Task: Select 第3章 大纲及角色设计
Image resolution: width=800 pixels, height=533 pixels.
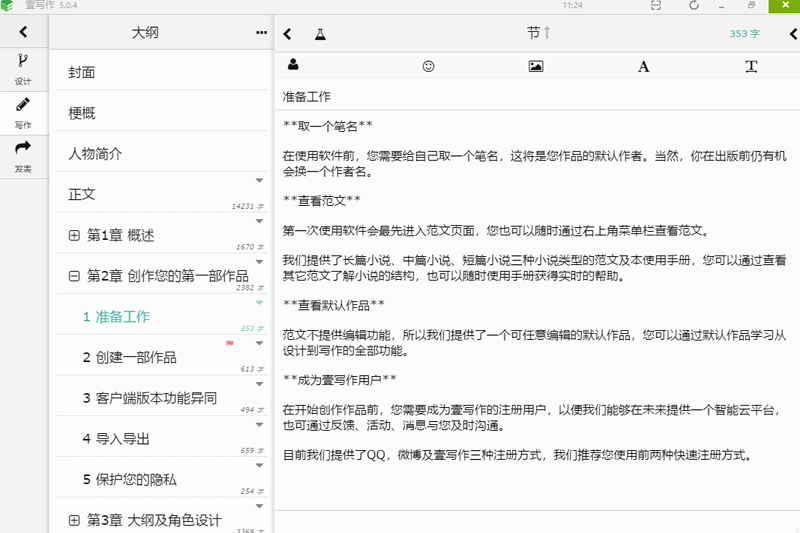Action: (162, 520)
